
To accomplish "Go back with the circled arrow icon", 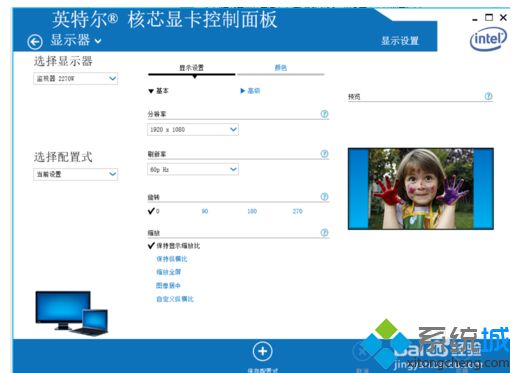I will [x=35, y=42].
